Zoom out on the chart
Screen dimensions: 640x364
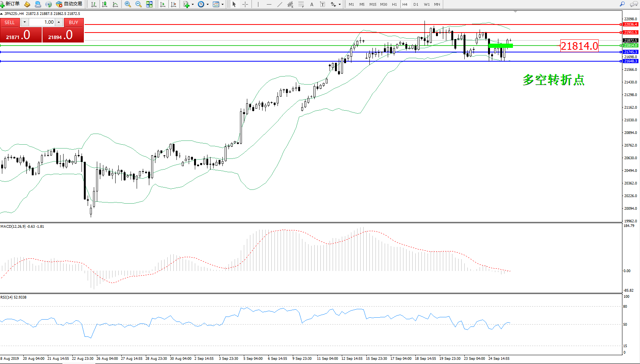tap(139, 4)
